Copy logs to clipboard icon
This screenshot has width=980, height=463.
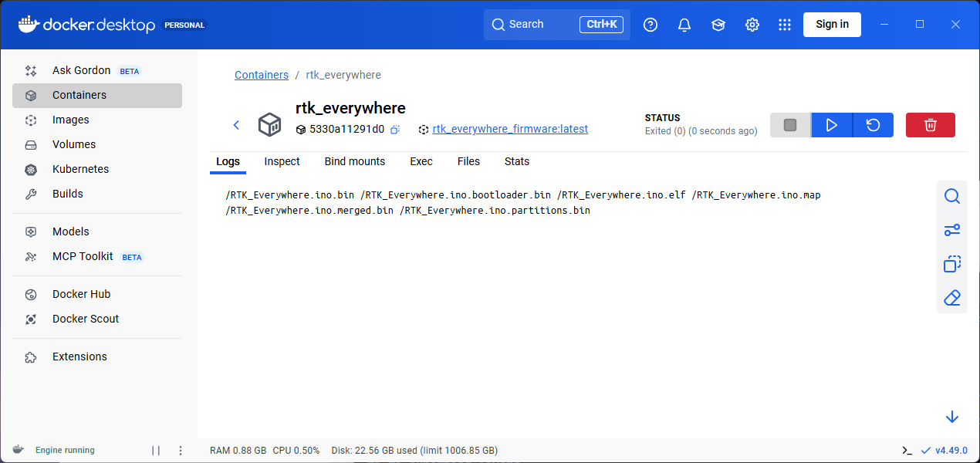tap(951, 264)
